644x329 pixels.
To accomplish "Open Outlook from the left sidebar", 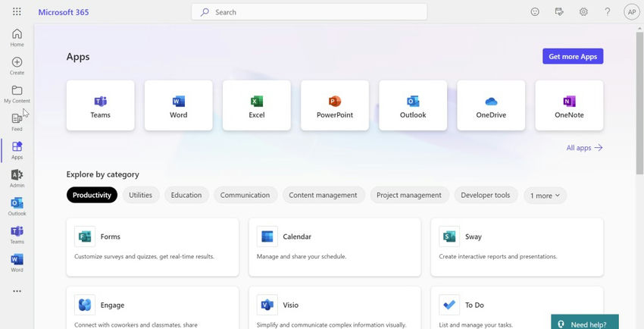I will (17, 207).
